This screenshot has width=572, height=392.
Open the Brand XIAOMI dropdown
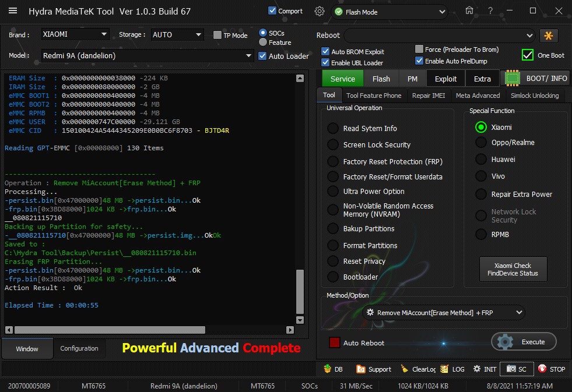75,34
